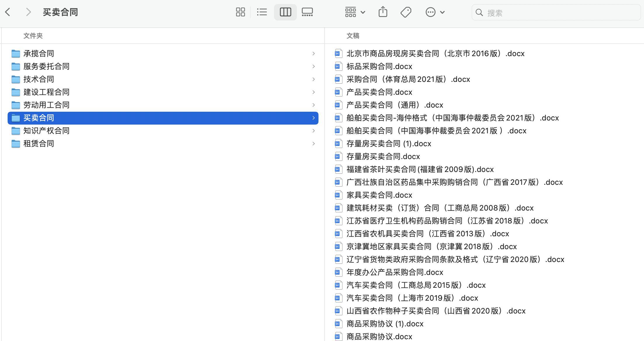Image resolution: width=644 pixels, height=341 pixels.
Task: Click the 文件夹 column header
Action: (x=33, y=36)
